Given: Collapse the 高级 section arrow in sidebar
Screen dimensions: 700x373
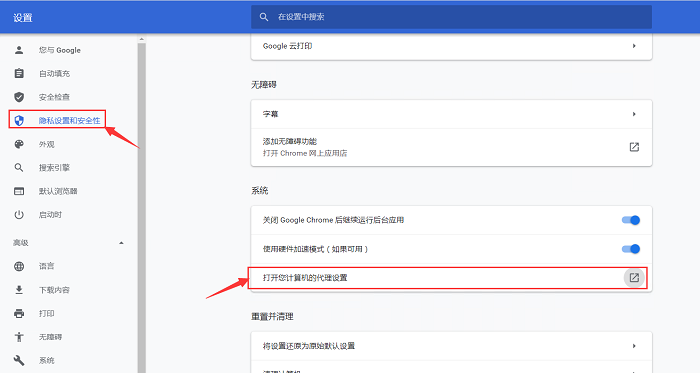Looking at the screenshot, I should coord(121,243).
